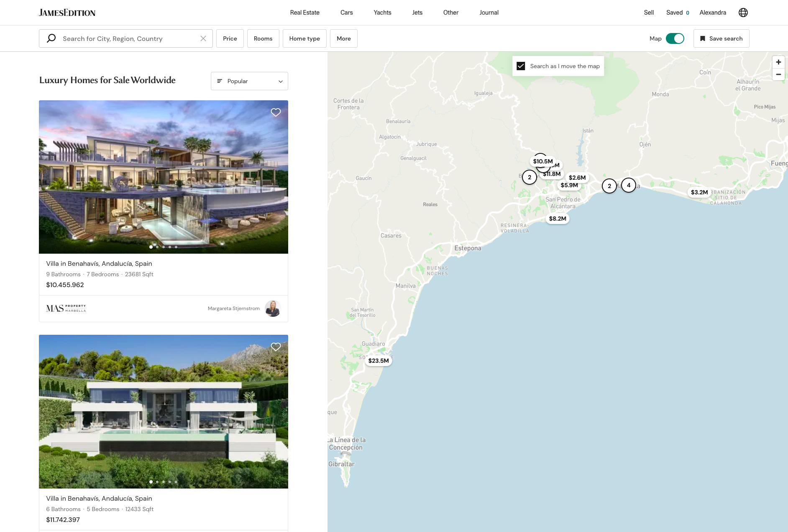Zoom out on the map

[778, 74]
